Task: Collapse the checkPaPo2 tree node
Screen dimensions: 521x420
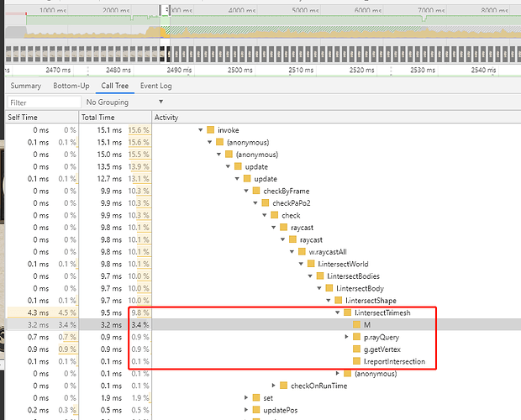Action: coord(255,203)
